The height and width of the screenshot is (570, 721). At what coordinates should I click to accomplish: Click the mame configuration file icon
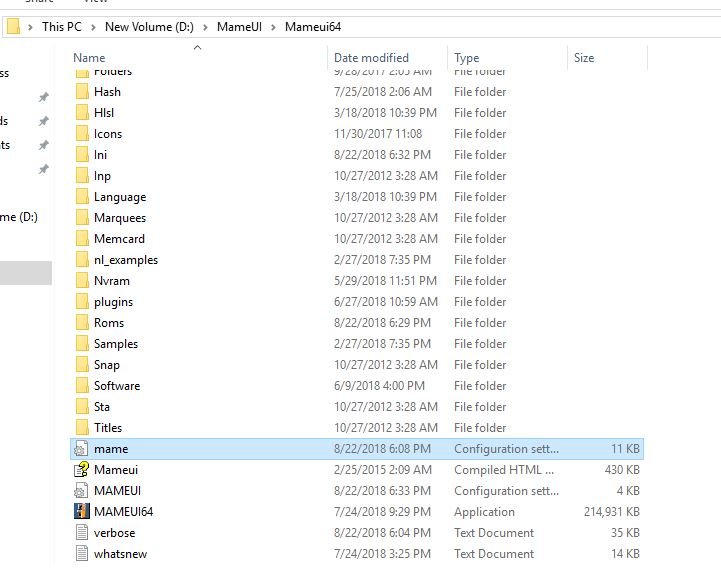81,449
